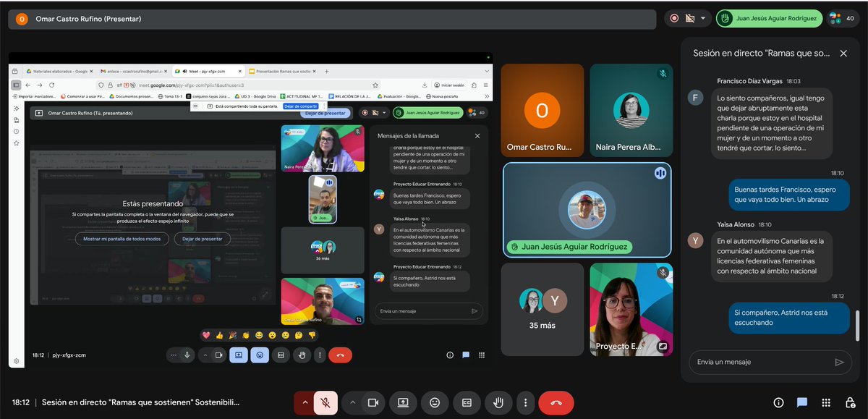Click picture-in-picture icon on Proyecto E tile

point(662,346)
